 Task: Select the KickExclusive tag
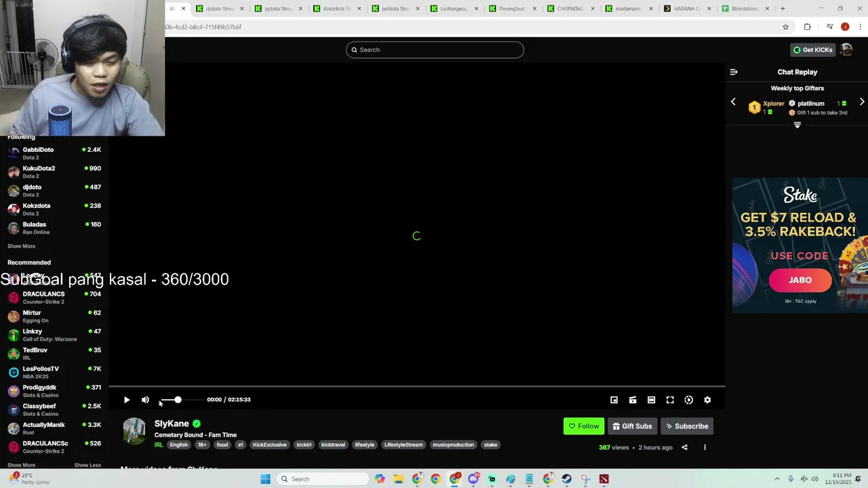pyautogui.click(x=270, y=445)
